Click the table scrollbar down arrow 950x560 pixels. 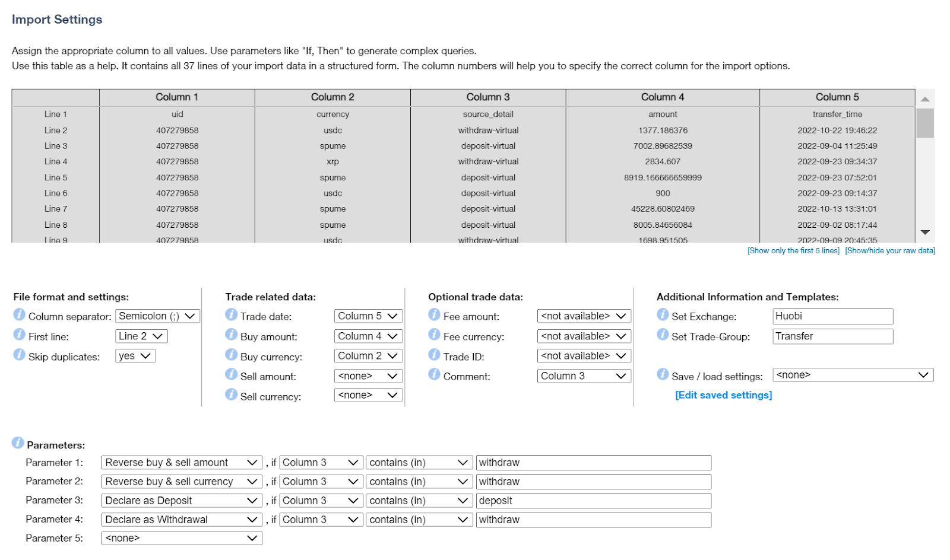pos(925,233)
